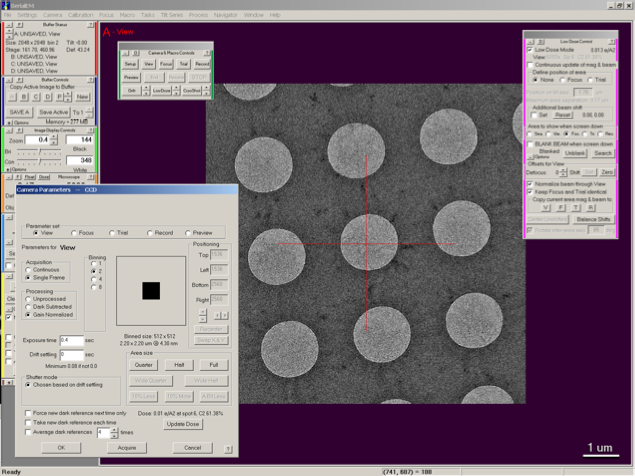
Task: Click the Acquire button in Camera Parameters
Action: click(126, 448)
